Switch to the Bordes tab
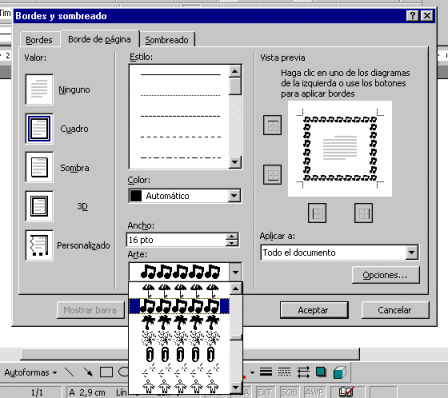448x398 pixels. point(39,40)
